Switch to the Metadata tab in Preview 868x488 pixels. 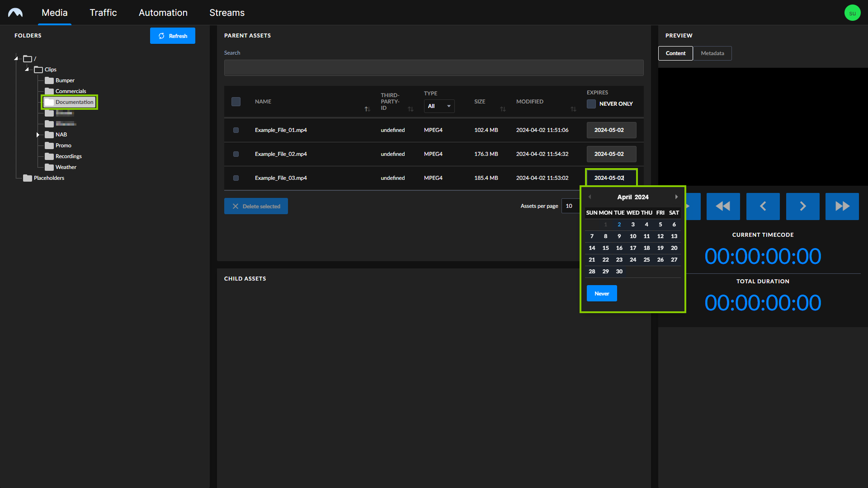[712, 53]
